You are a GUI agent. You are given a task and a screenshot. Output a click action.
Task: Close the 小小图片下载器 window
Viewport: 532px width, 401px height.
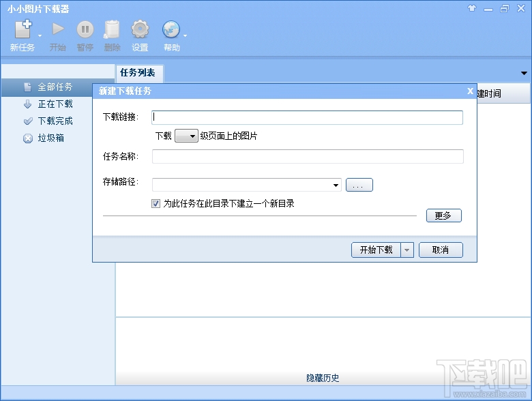pyautogui.click(x=521, y=8)
